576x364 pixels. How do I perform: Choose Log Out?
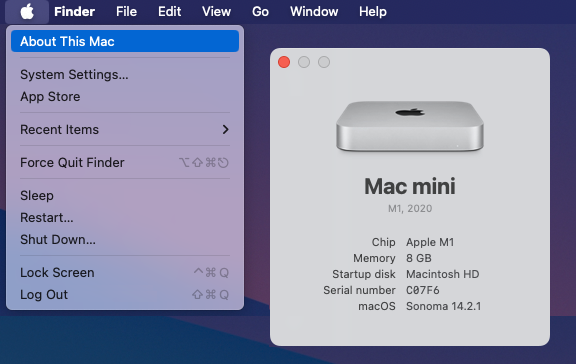point(125,295)
